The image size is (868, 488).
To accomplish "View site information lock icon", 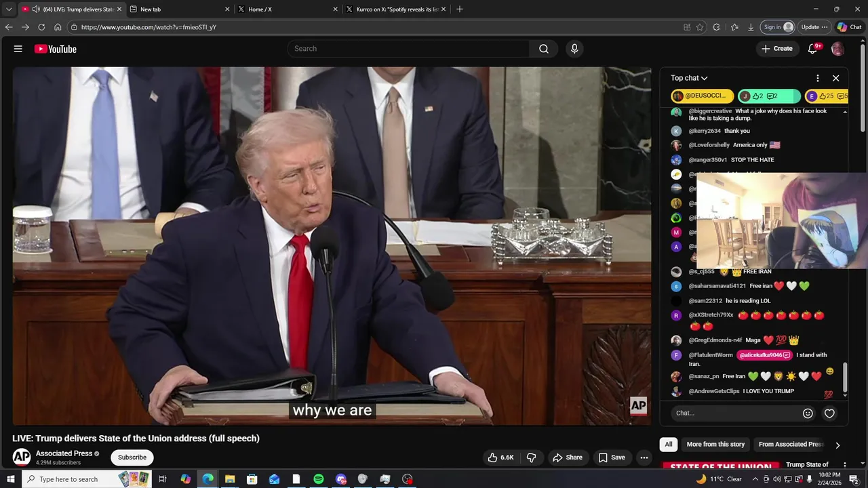I will click(x=74, y=27).
